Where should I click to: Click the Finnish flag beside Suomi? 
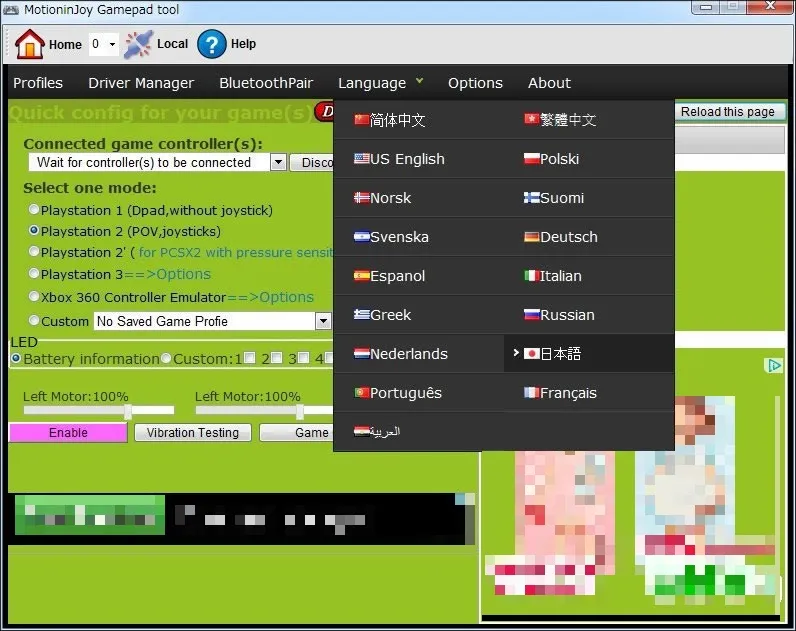531,198
